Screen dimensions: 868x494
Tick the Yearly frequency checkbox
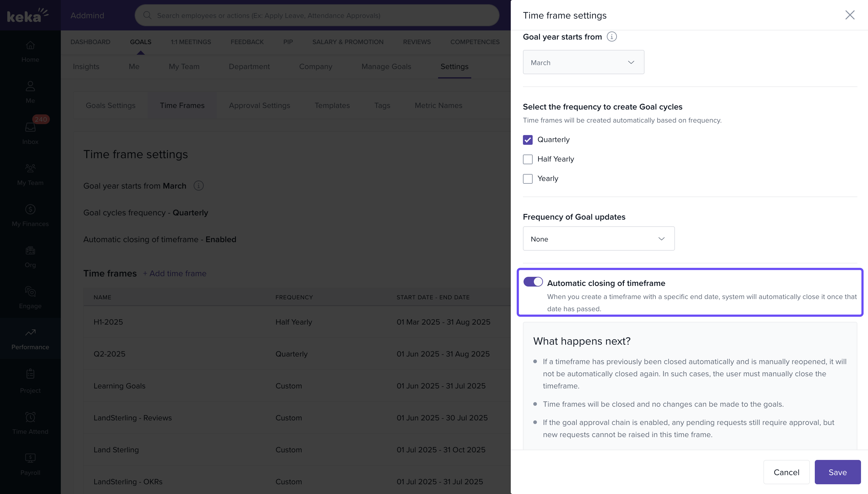pos(527,179)
